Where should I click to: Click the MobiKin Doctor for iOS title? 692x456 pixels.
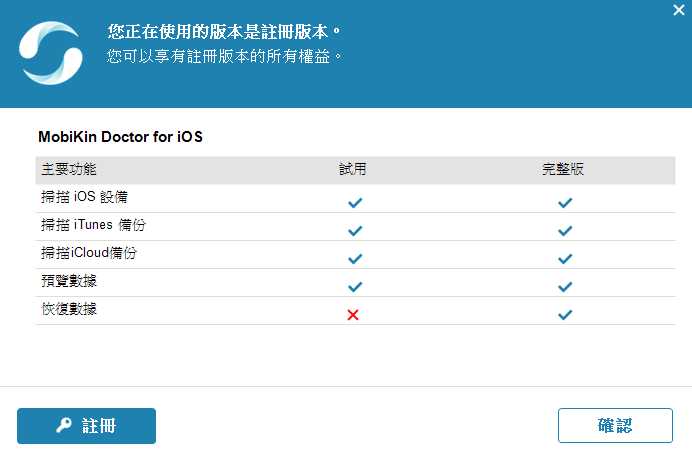tap(120, 136)
